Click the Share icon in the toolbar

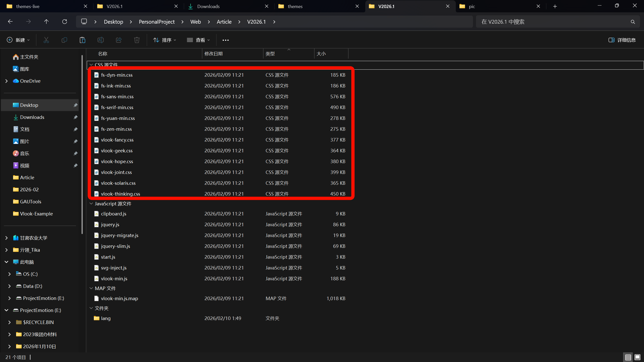pos(119,40)
